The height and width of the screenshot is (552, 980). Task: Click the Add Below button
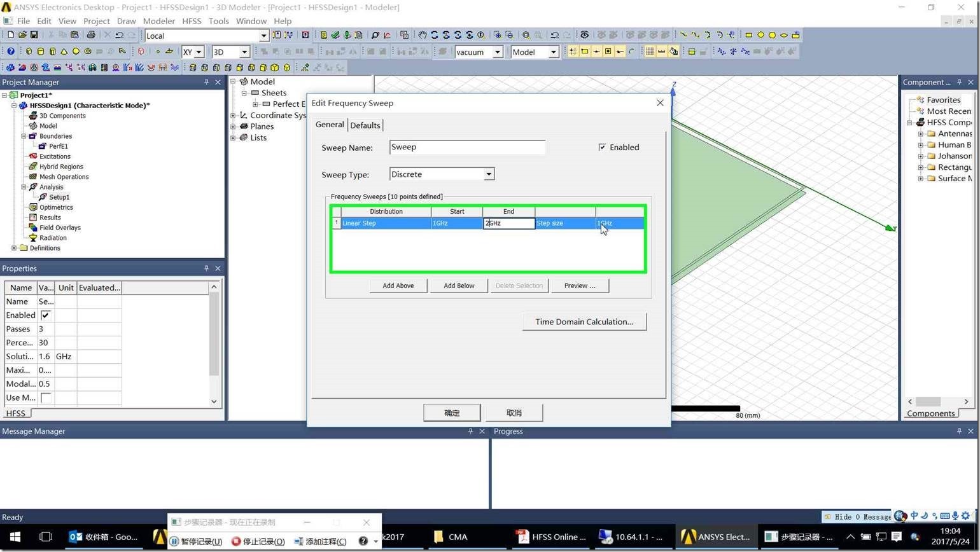pos(459,286)
